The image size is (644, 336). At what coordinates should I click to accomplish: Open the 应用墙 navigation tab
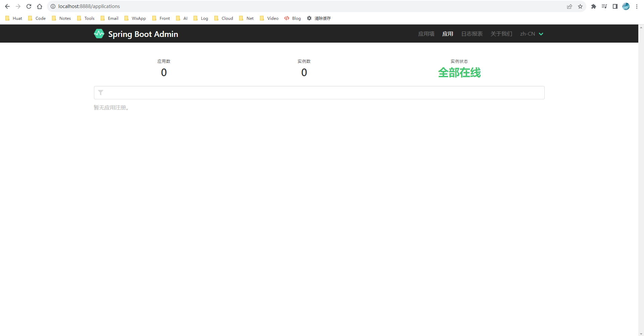[426, 34]
